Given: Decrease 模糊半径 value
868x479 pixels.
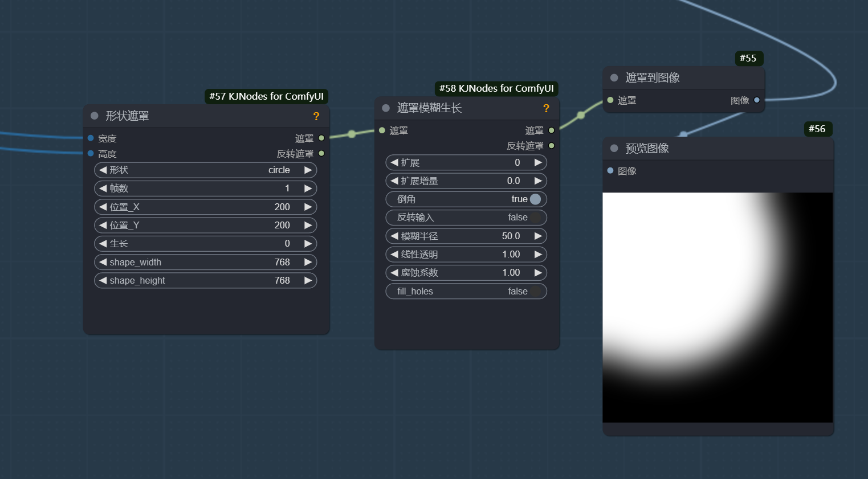Looking at the screenshot, I should [394, 236].
